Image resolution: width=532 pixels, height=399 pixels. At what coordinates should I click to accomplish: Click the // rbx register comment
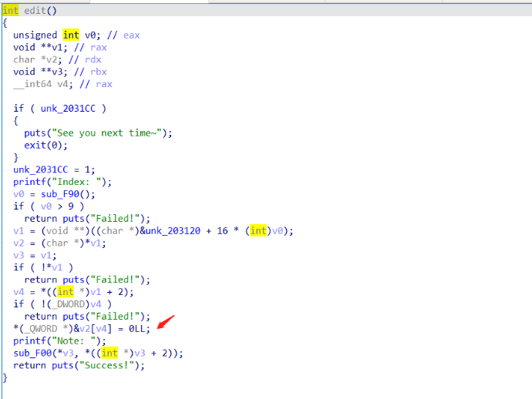(x=97, y=72)
